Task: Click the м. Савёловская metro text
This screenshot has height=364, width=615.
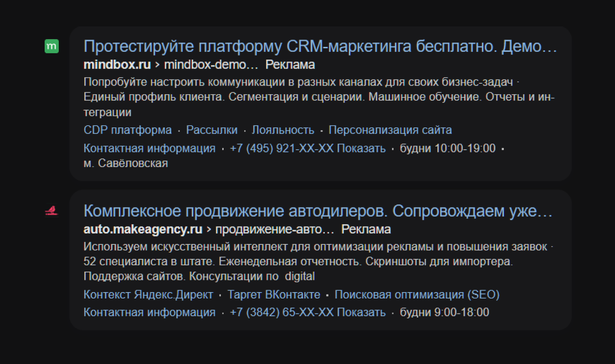Action: (126, 163)
